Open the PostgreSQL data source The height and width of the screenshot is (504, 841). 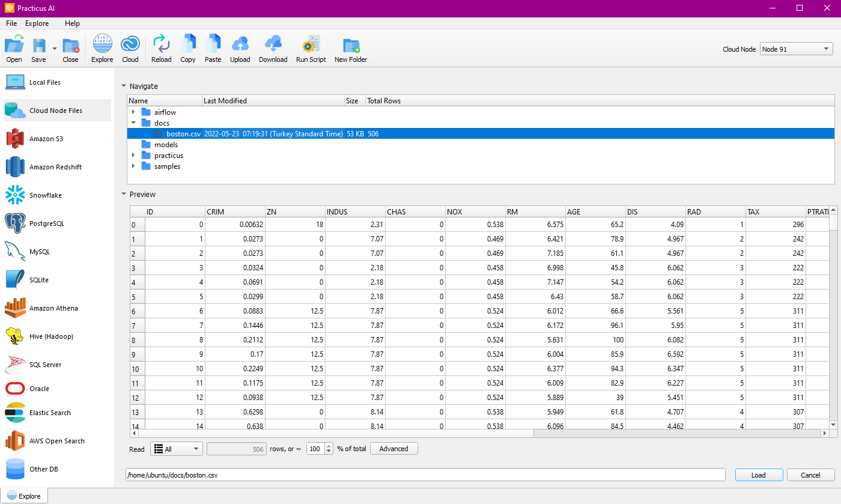(x=46, y=223)
